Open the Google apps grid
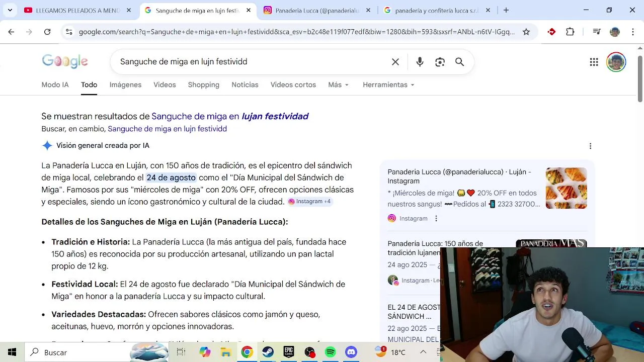Screen dimensions: 644x362 pos(594,62)
